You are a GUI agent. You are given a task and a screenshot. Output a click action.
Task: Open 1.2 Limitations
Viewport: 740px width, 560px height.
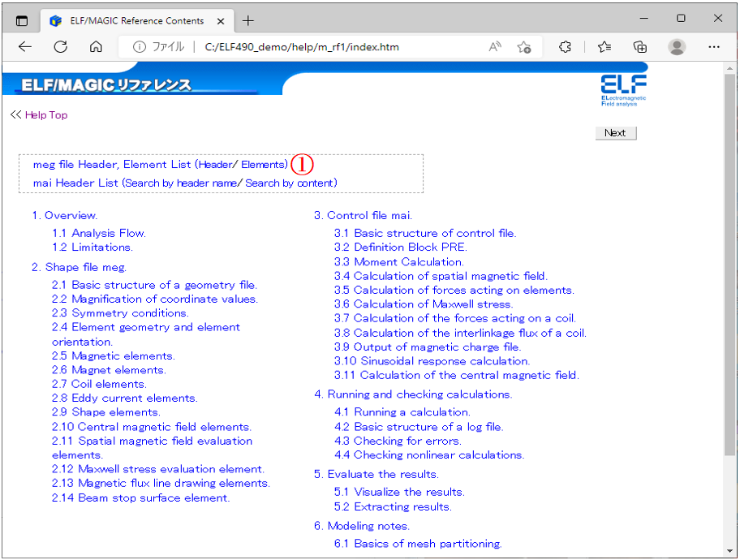point(92,248)
